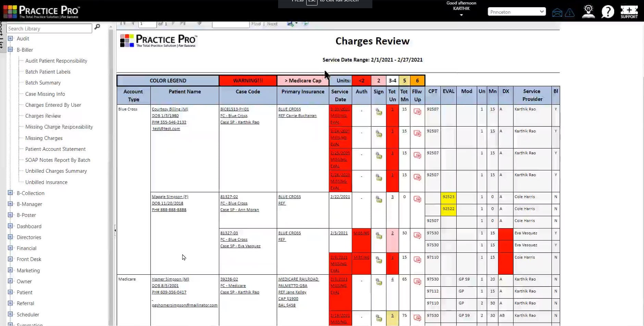Open Follow Up icon for Maggie Simpson 2/22/2021 row

click(x=417, y=199)
